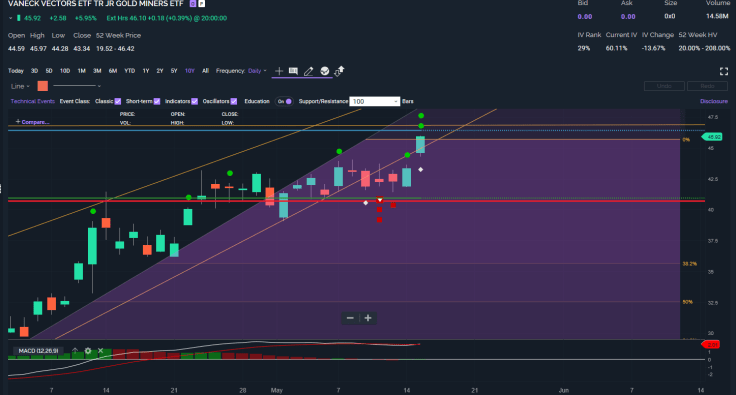Open Frequency Daily dropdown

(257, 71)
